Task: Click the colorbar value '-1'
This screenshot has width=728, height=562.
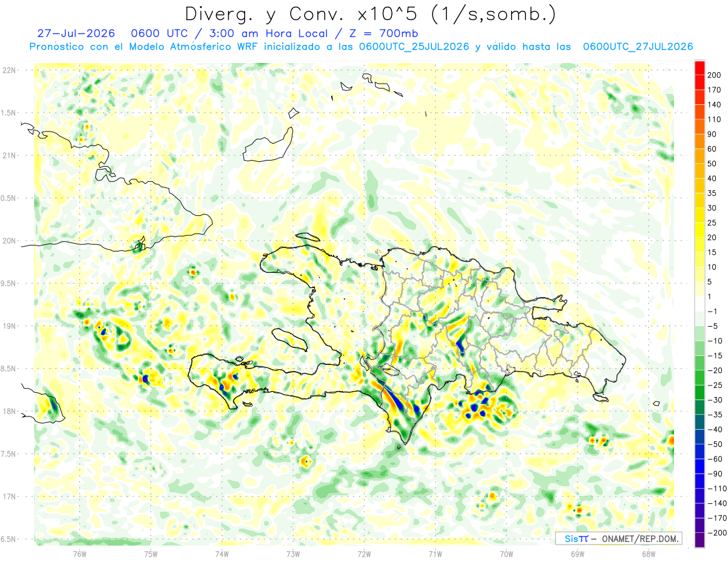Action: coord(713,312)
